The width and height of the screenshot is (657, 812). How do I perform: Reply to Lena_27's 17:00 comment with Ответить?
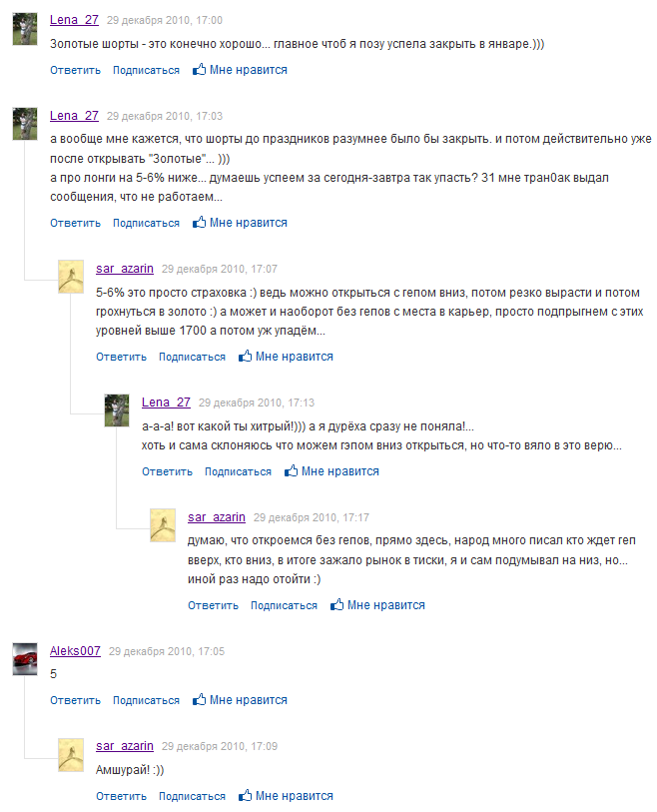75,70
